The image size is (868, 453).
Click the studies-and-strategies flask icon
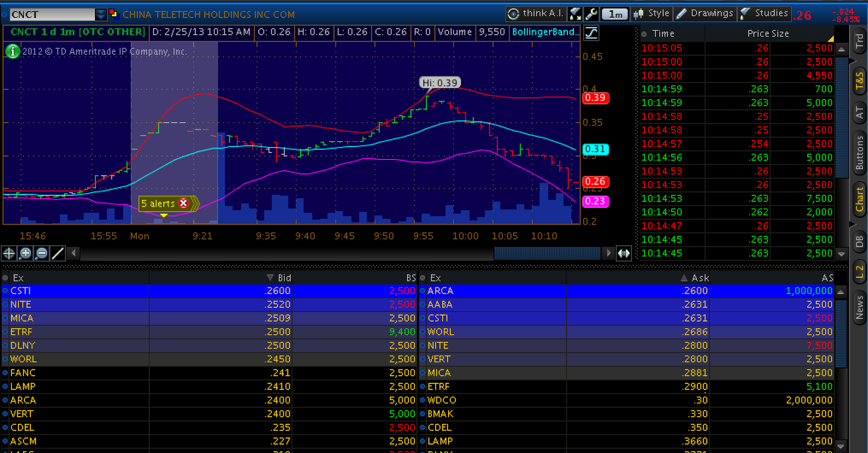[575, 14]
